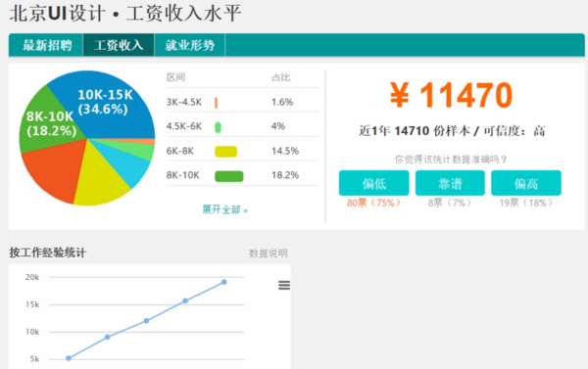
Task: Vote 偏低 on data accuracy
Action: click(374, 183)
